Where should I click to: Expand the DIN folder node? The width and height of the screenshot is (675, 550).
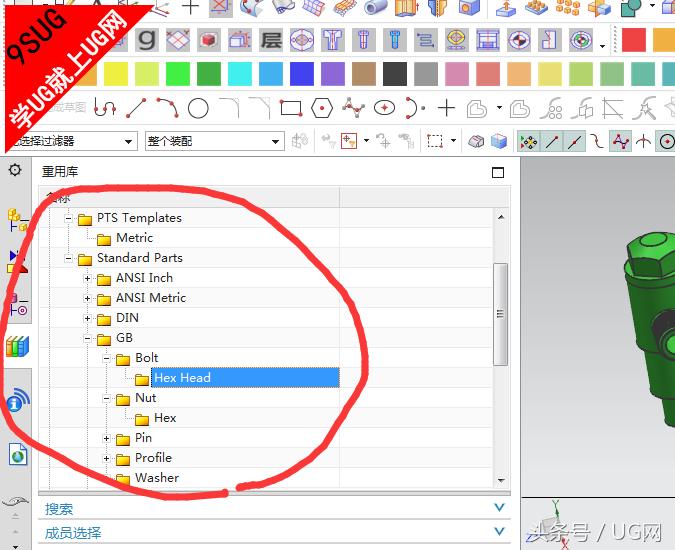tap(88, 318)
